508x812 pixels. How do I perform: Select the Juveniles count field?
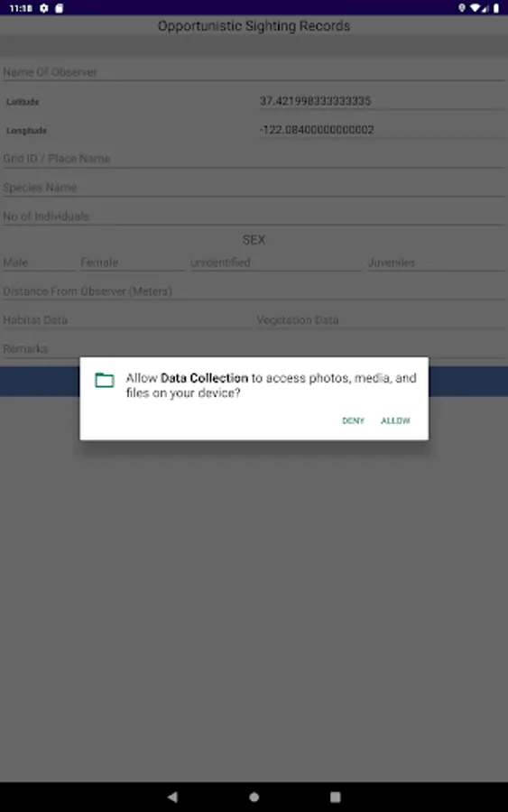[x=436, y=263]
